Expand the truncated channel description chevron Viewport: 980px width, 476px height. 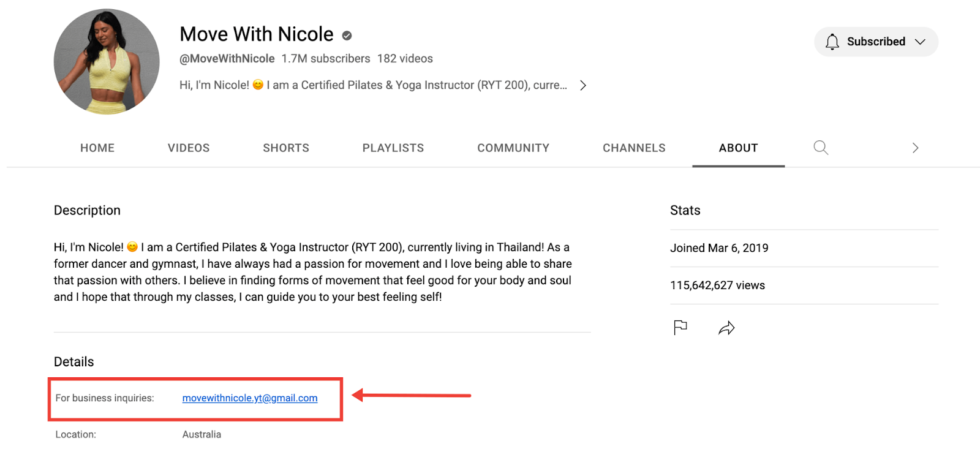point(583,85)
